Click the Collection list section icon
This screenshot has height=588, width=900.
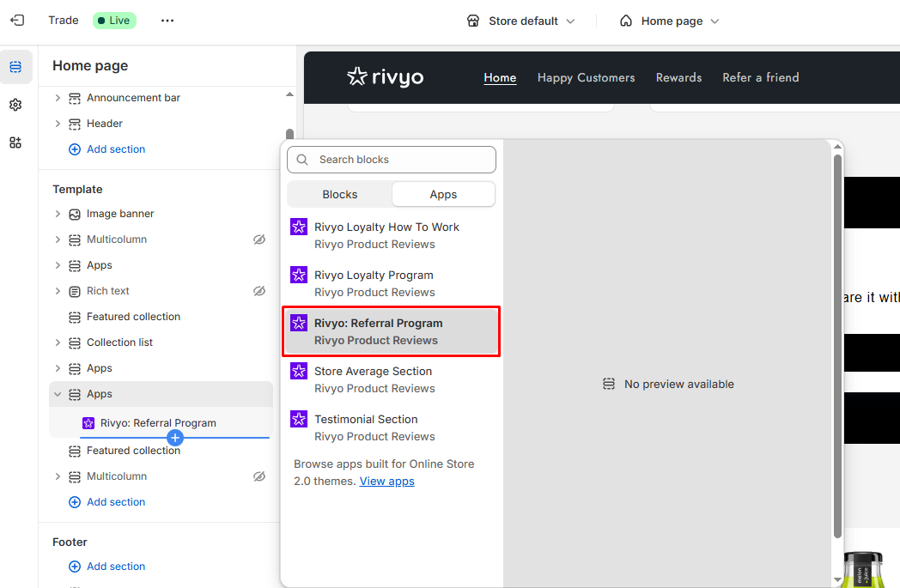(x=75, y=343)
